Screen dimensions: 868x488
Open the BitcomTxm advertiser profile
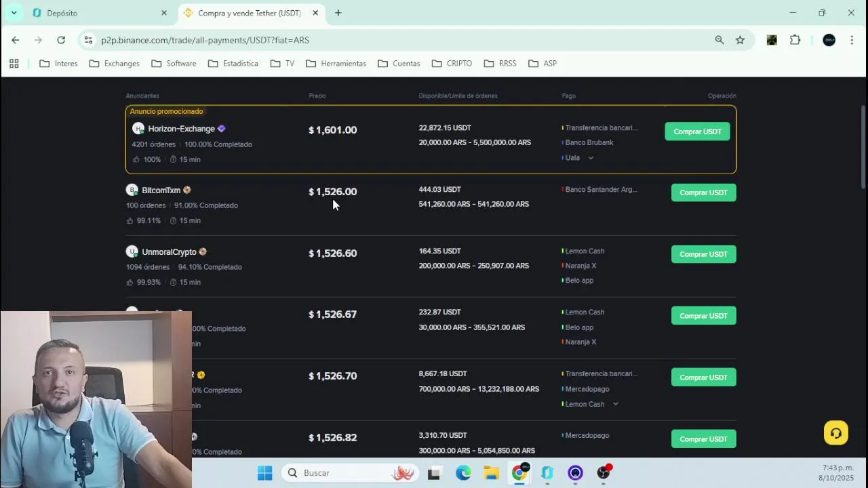(x=161, y=190)
